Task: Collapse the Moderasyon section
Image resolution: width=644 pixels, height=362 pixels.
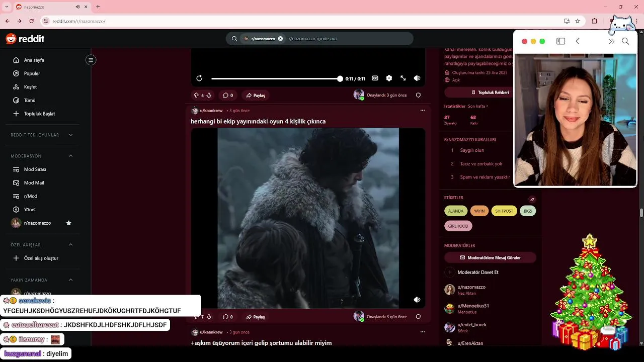Action: [x=43, y=156]
